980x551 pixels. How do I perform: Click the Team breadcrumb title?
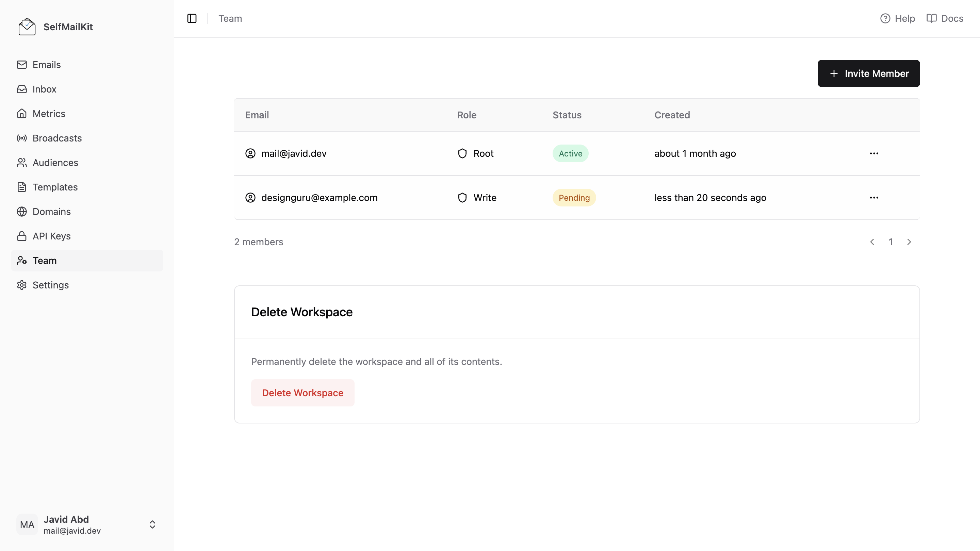(230, 18)
